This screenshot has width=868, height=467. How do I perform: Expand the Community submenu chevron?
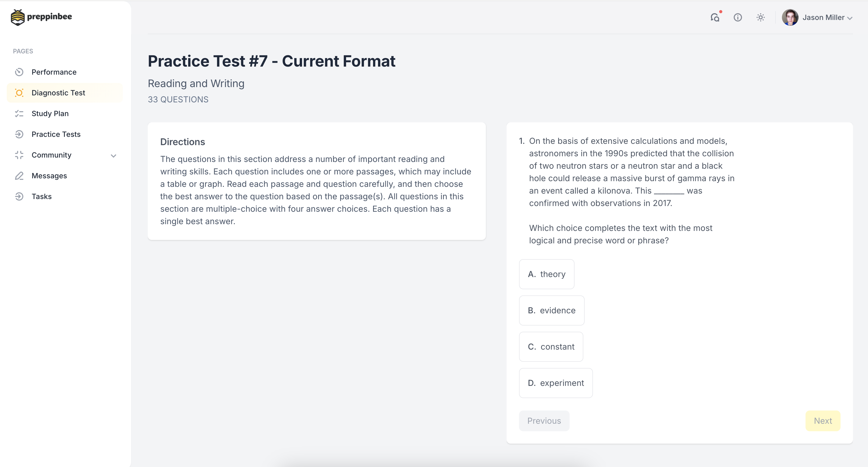click(x=114, y=156)
